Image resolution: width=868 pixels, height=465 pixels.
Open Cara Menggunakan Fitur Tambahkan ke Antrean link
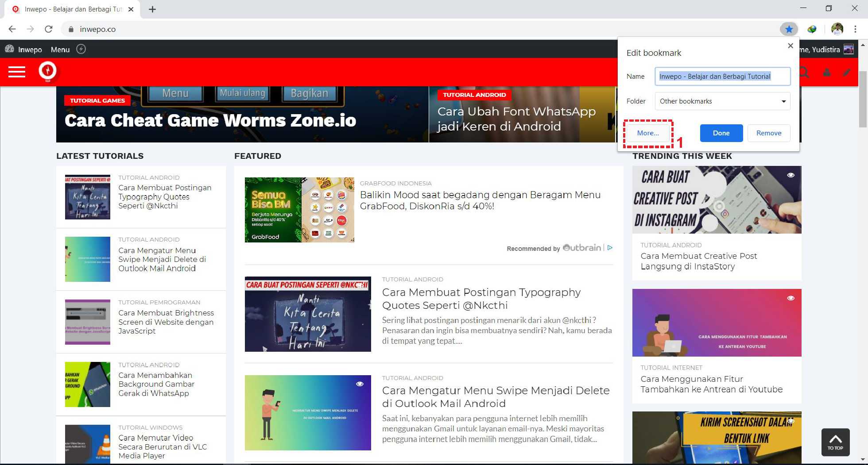[712, 384]
